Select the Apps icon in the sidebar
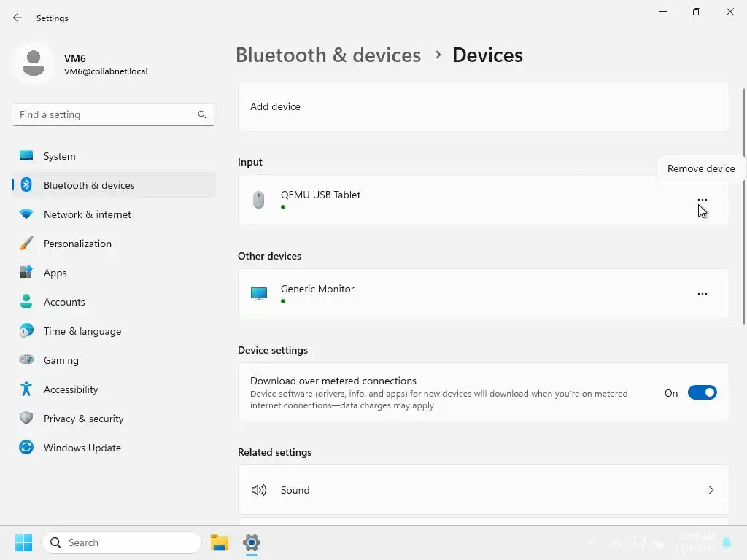Screen dimensions: 747x560 (x=26, y=273)
